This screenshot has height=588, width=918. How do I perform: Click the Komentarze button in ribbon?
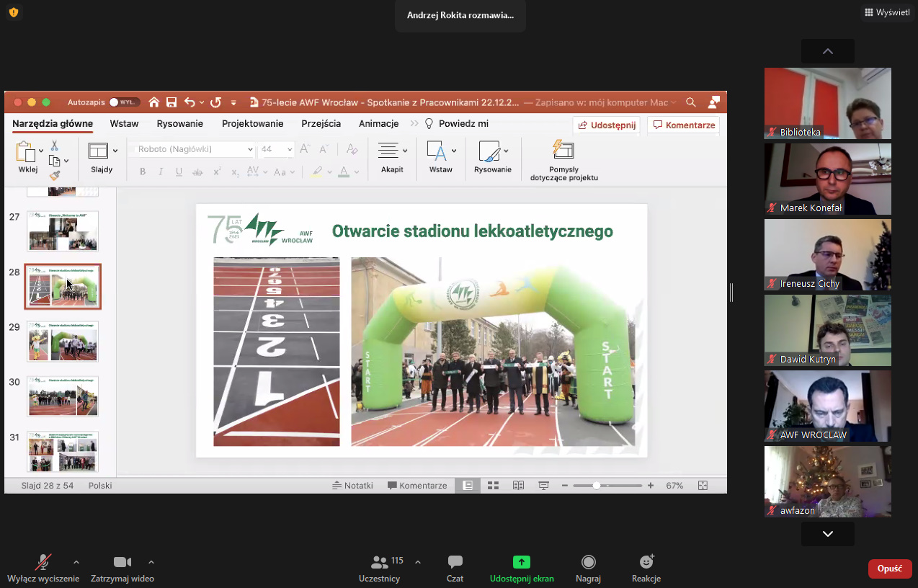684,125
